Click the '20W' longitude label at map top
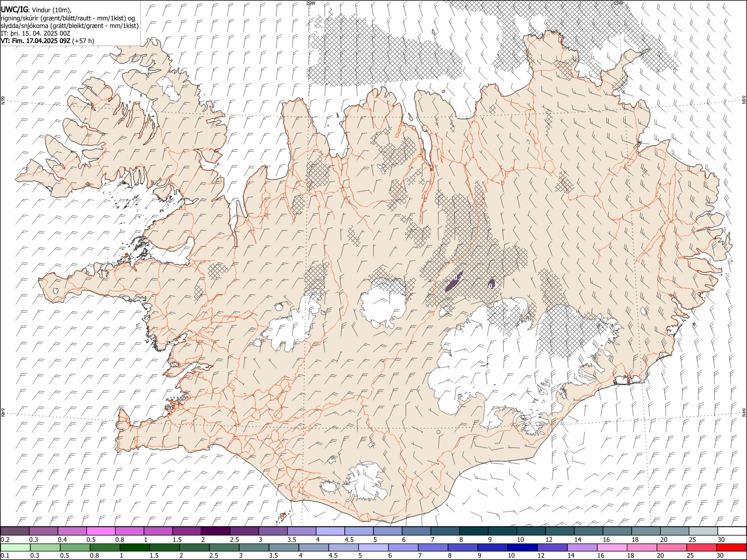Image resolution: width=747 pixels, height=560 pixels. click(310, 3)
